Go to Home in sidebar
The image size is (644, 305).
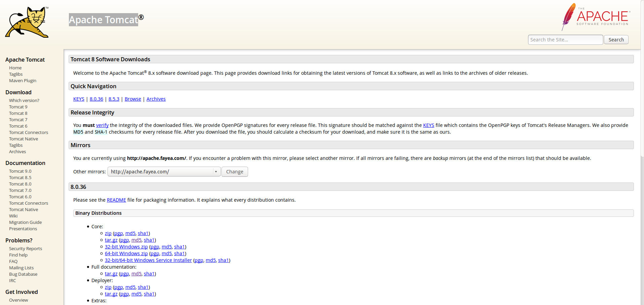[15, 68]
